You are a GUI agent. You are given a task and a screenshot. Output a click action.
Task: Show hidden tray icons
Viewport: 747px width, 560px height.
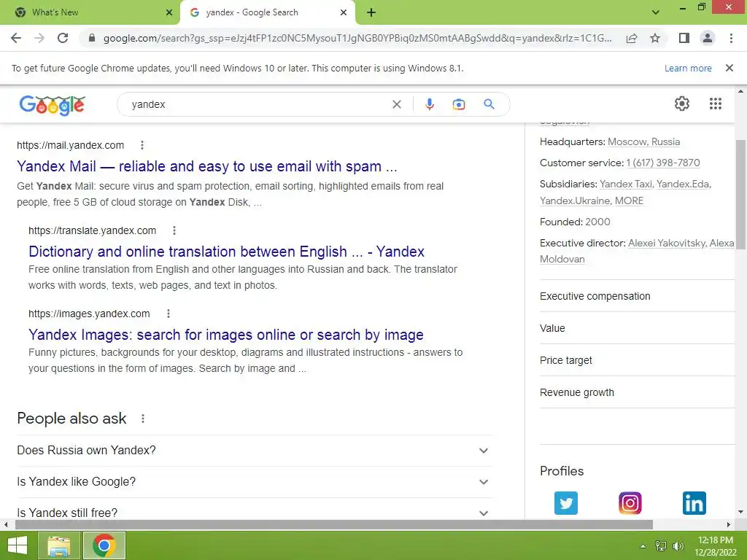[x=643, y=546]
